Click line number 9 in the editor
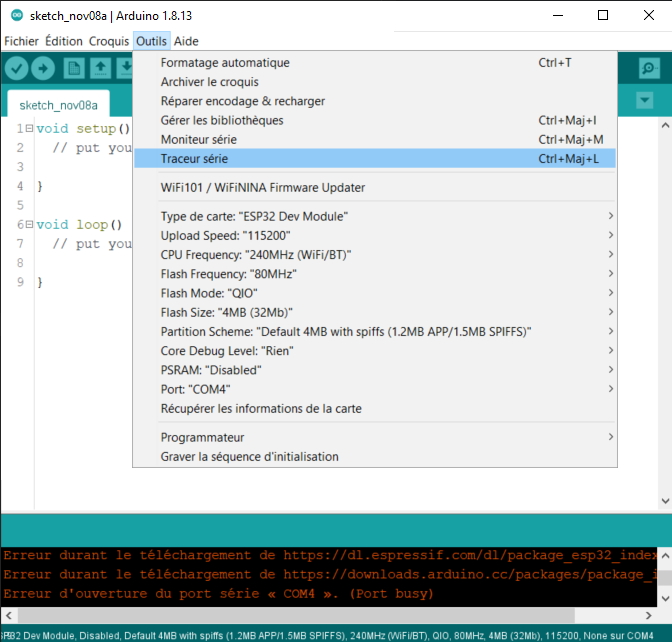The image size is (672, 642). (20, 282)
